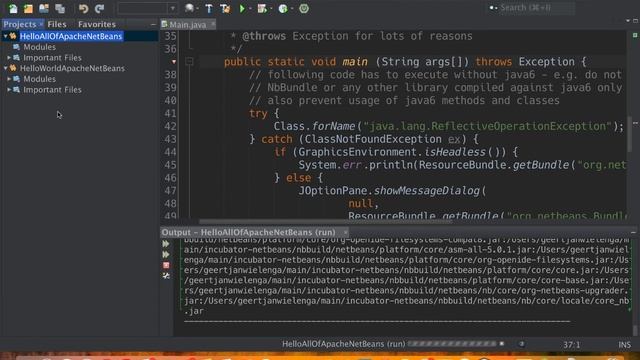Click the gutter marker beside main method
The width and height of the screenshot is (640, 360).
[x=174, y=62]
